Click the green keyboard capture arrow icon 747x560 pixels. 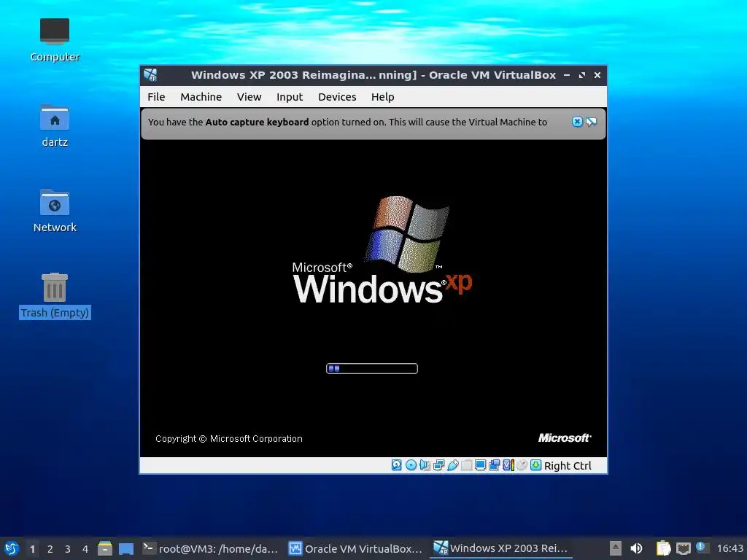(536, 465)
